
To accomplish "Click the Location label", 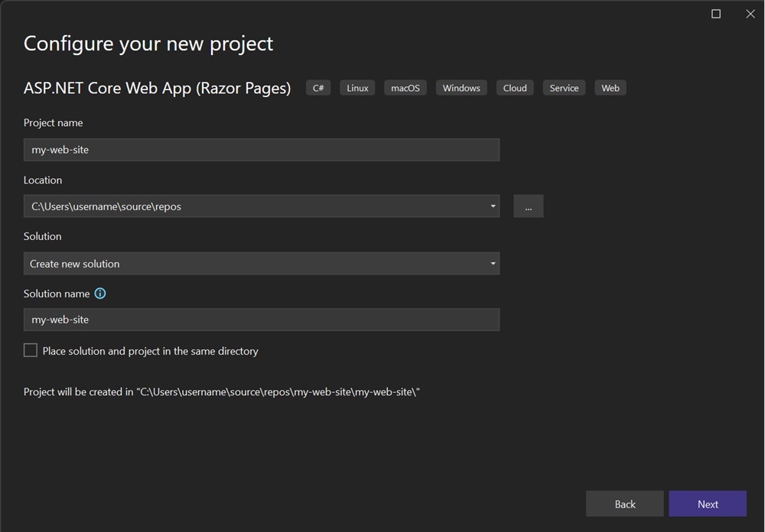I will point(43,180).
